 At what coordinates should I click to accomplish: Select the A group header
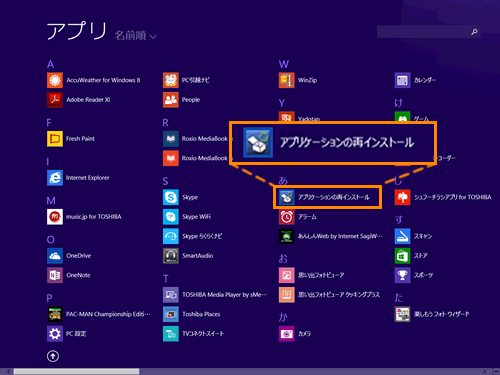(x=50, y=64)
